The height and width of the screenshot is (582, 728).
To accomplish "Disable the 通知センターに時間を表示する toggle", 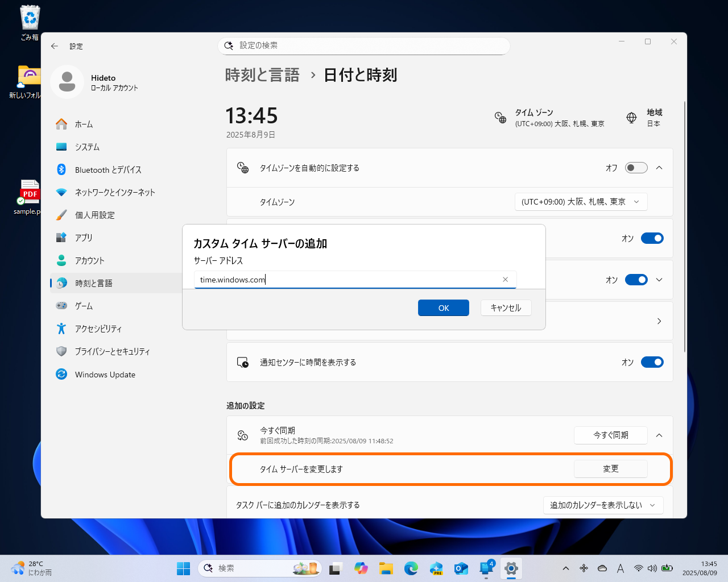I will [x=652, y=361].
